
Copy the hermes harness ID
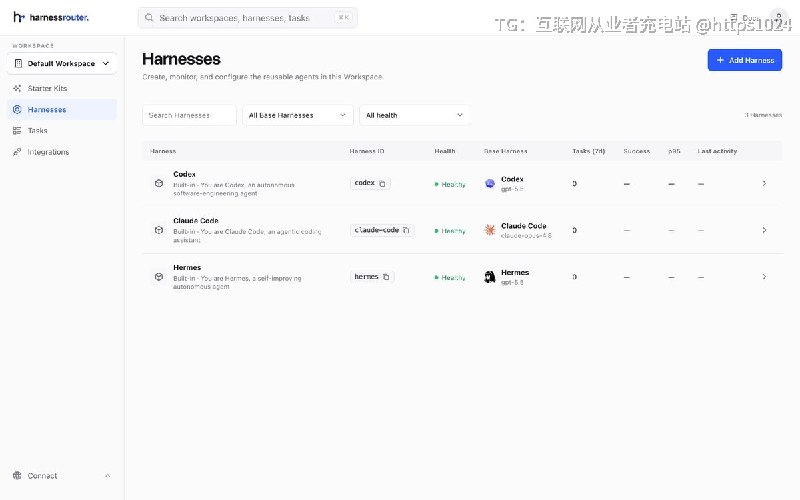386,277
